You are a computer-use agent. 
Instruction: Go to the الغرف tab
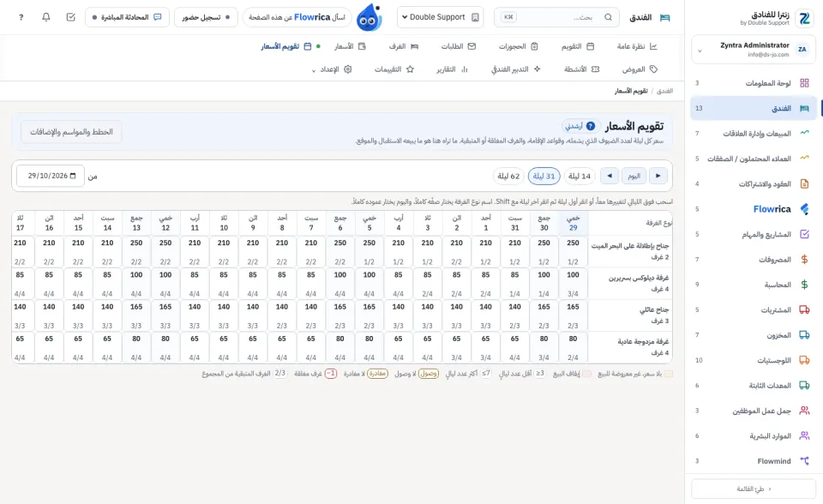pyautogui.click(x=403, y=46)
